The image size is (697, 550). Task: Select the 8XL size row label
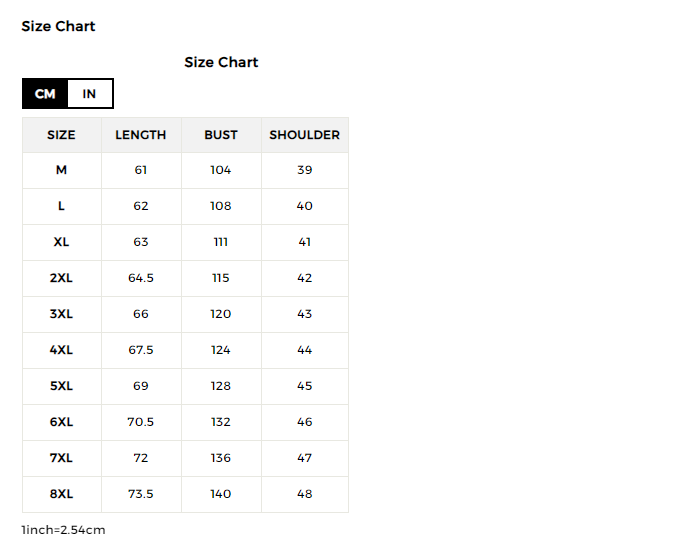click(x=61, y=494)
